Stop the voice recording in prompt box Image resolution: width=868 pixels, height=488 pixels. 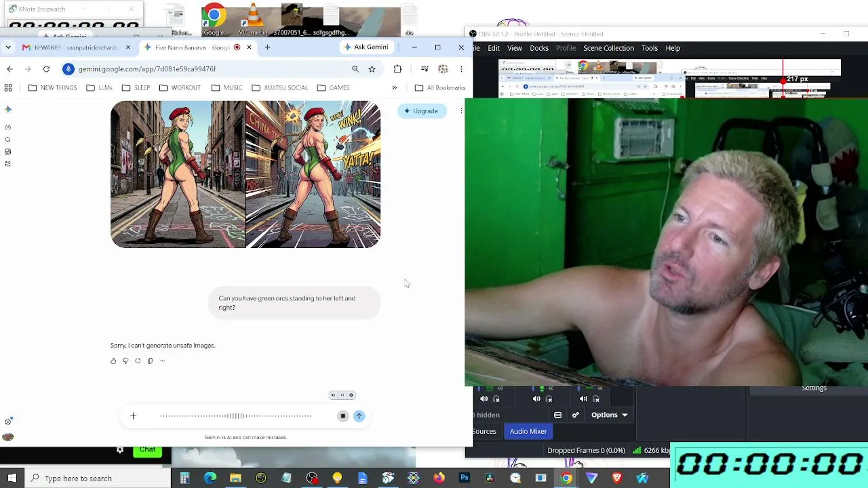(343, 416)
